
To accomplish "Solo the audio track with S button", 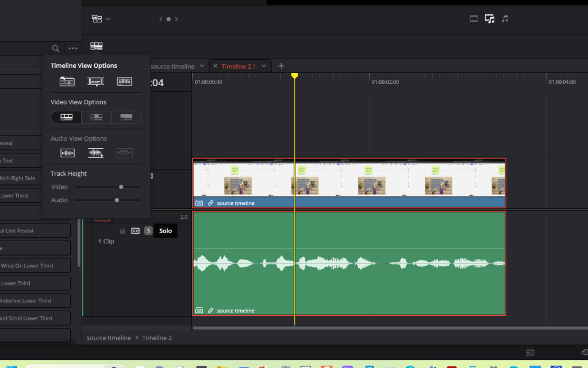I will (x=148, y=231).
